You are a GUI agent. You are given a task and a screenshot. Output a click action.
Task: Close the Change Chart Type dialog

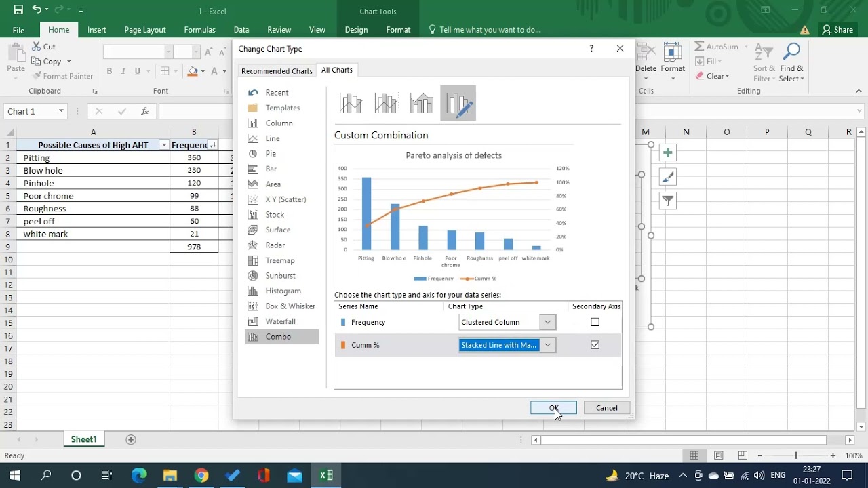click(x=620, y=49)
